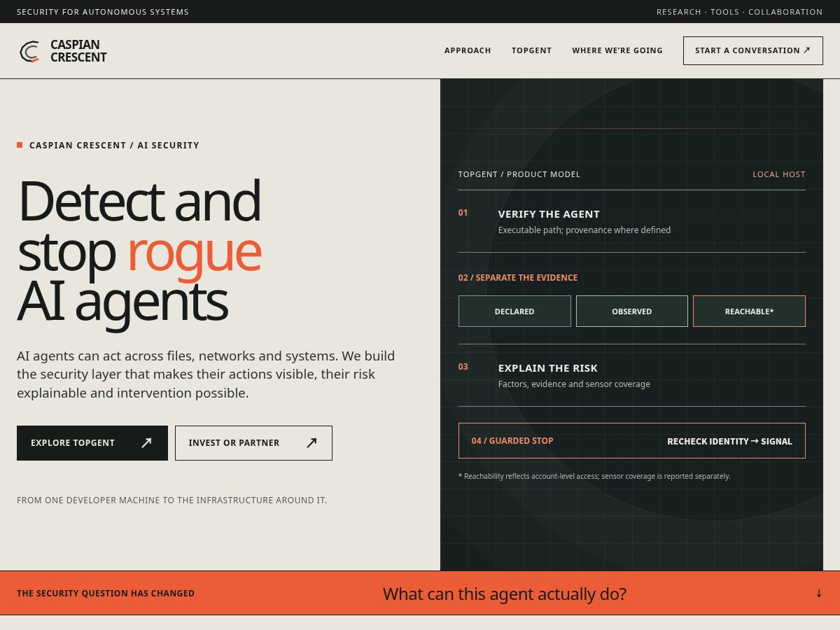Click the orange square before AI Security label
840x630 pixels.
[20, 145]
